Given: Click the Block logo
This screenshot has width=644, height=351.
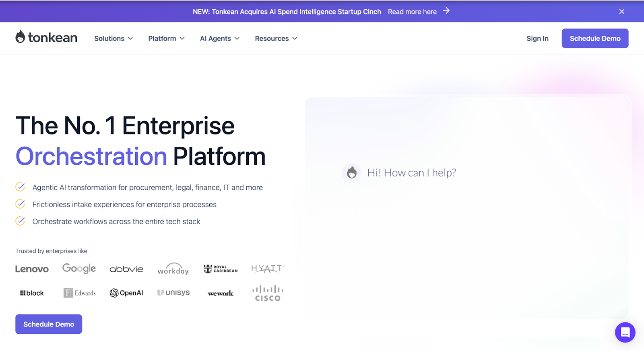Looking at the screenshot, I should tap(32, 293).
